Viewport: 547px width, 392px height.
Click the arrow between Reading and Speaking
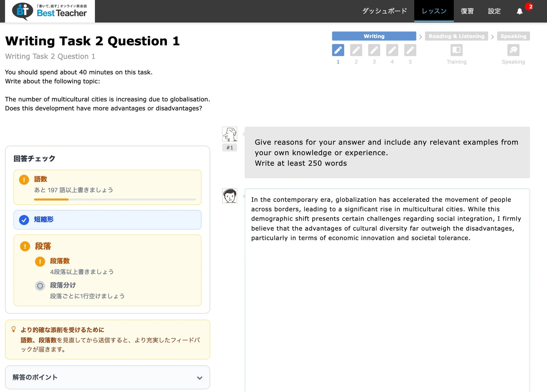coord(492,37)
